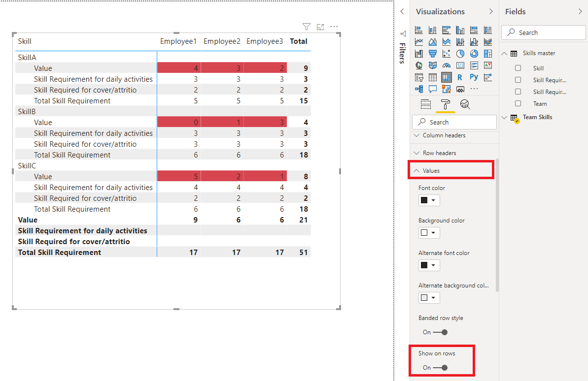Switch to the Analytics tab
Image resolution: width=588 pixels, height=381 pixels.
pos(465,104)
